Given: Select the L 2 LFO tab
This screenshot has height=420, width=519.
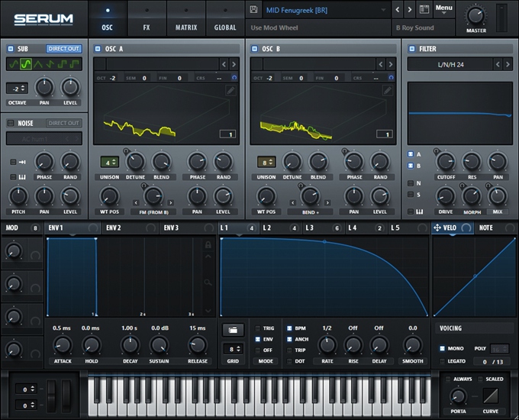Looking at the screenshot, I should coord(281,228).
